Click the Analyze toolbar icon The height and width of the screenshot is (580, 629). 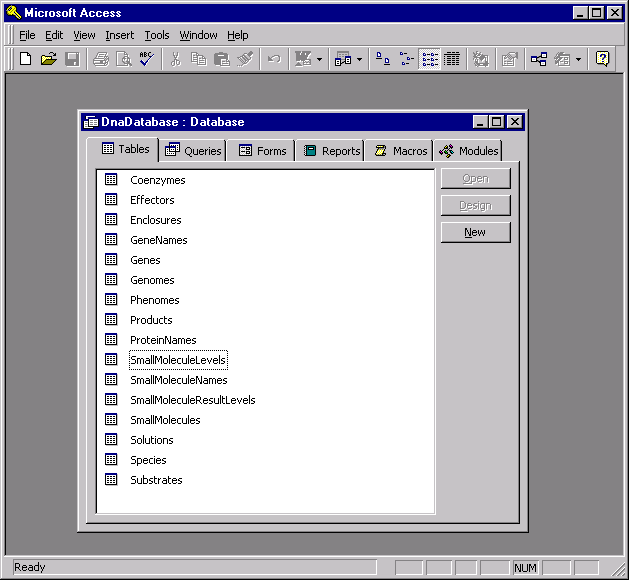(x=343, y=59)
